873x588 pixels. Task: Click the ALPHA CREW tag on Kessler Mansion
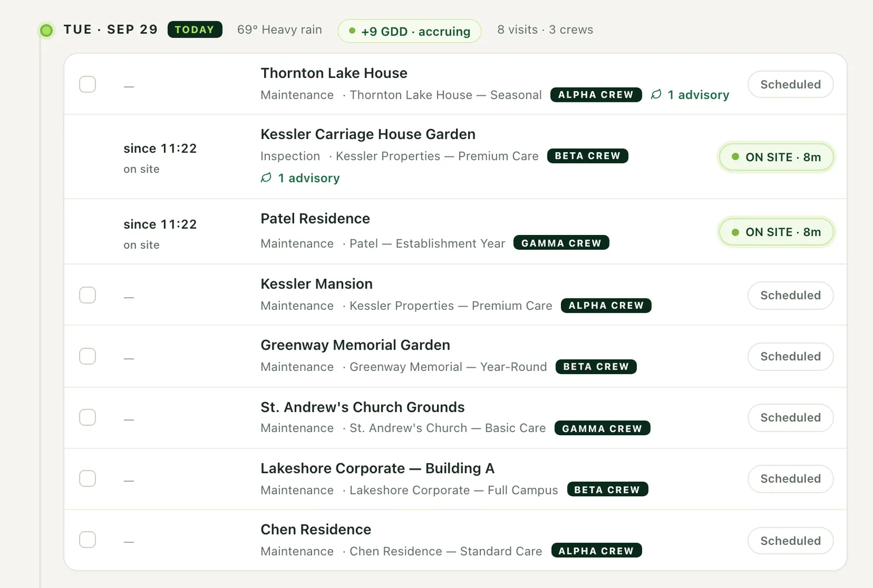[x=606, y=305]
